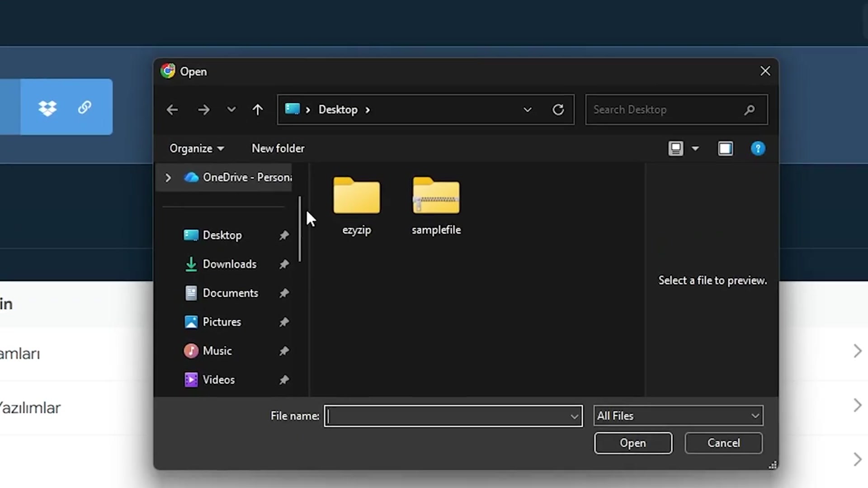Click the Desktop icon in address bar
868x488 pixels.
click(x=292, y=109)
